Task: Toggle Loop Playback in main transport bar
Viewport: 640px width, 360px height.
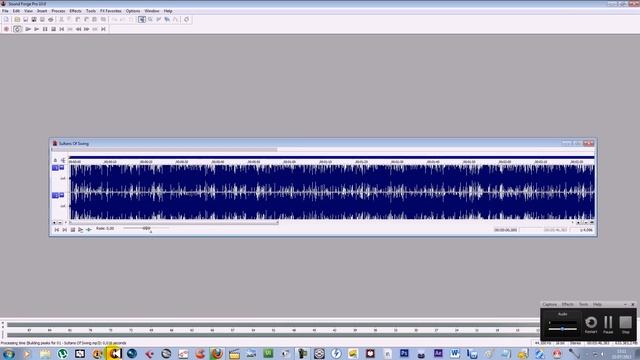Action: (17, 29)
